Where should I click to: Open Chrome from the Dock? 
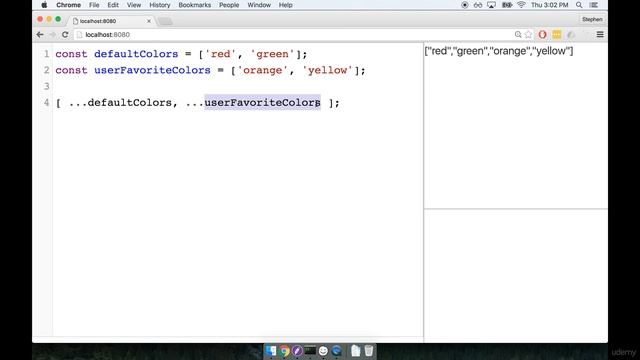(284, 351)
